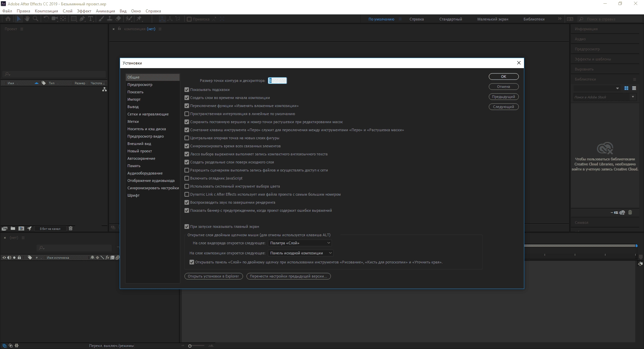This screenshot has height=349, width=644.
Task: Toggle 'Создать слои во времени начала композиции'
Action: (x=187, y=98)
